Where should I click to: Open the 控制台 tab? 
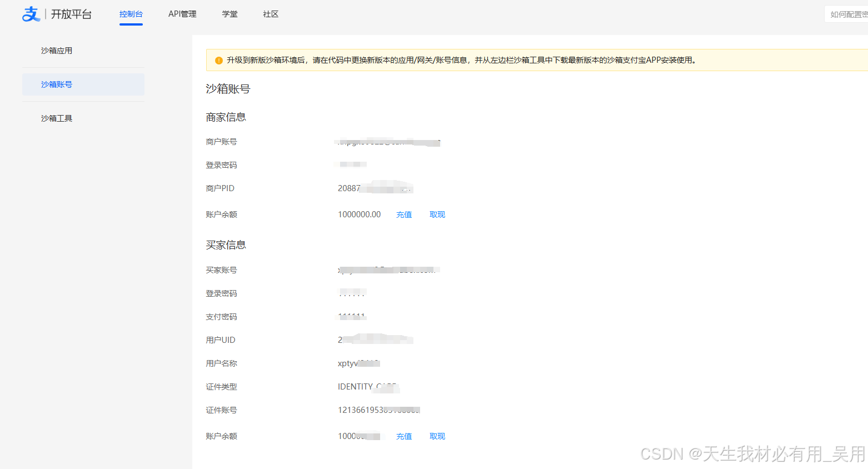coord(131,14)
